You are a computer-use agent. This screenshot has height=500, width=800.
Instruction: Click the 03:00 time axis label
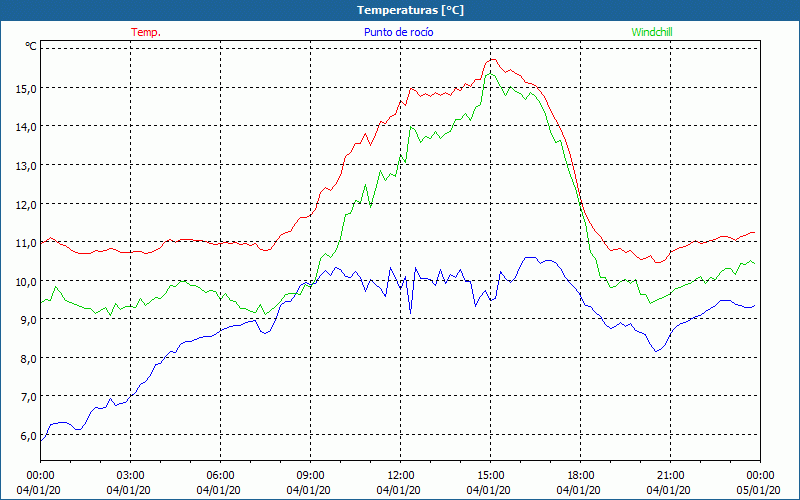pos(131,476)
